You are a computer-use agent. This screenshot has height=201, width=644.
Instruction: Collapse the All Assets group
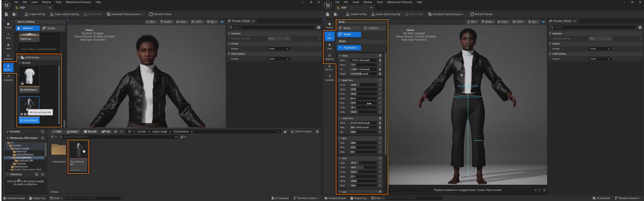coord(20,63)
